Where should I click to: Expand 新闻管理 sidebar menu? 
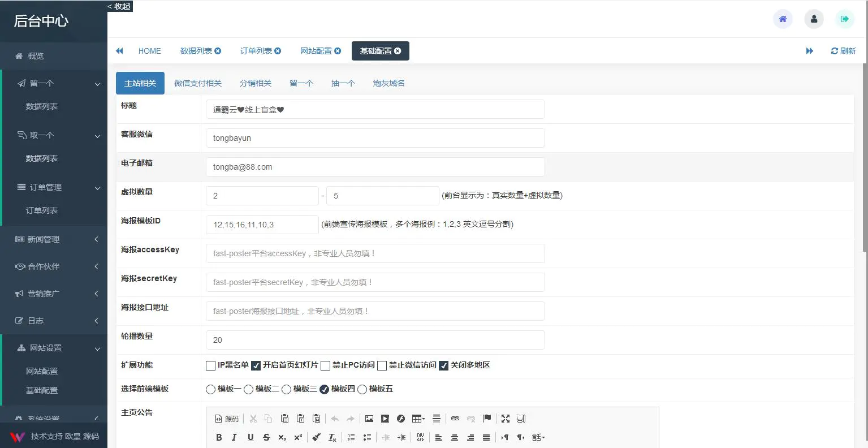pyautogui.click(x=54, y=239)
